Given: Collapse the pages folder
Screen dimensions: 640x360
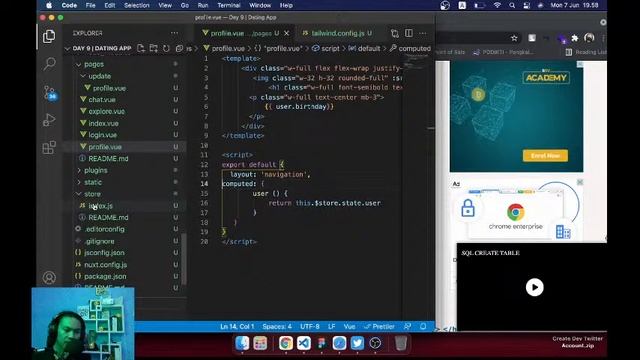Looking at the screenshot, I should click(94, 64).
